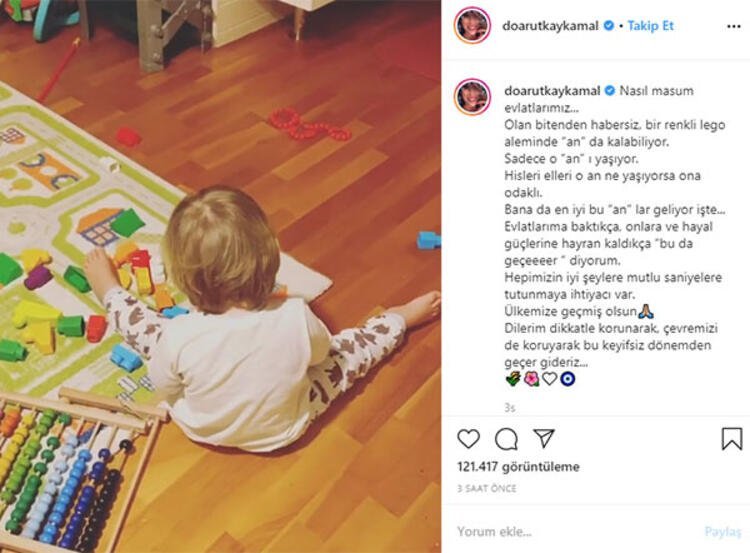750x553 pixels.
Task: Click the praying hands emoji in caption
Action: (x=646, y=311)
